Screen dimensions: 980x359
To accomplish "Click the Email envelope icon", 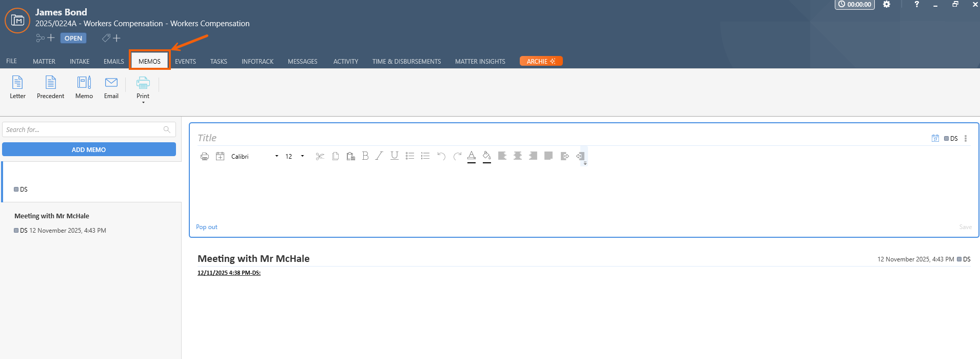I will [111, 87].
